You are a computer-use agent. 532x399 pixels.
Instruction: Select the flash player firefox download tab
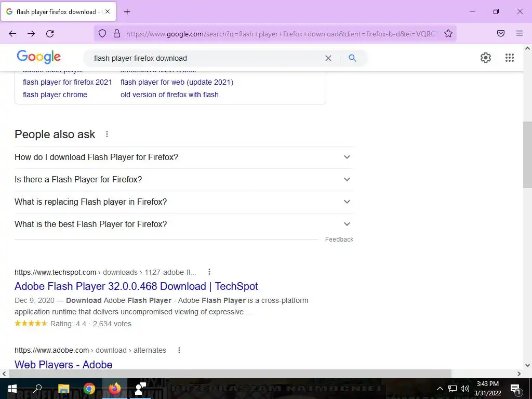[58, 11]
